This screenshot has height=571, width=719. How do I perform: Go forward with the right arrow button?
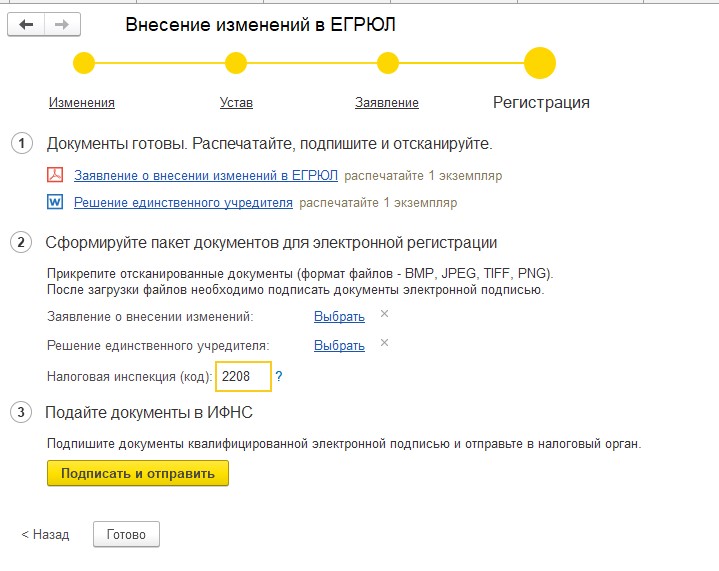click(x=62, y=24)
